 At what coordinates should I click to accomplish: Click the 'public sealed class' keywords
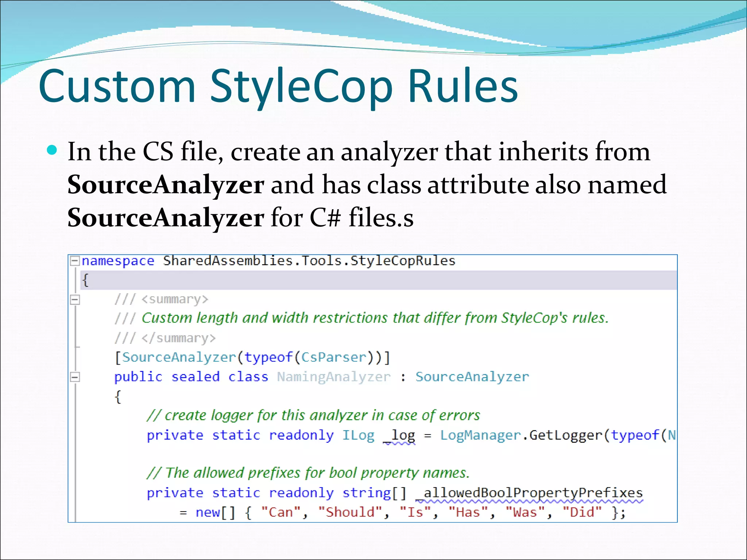coord(191,377)
